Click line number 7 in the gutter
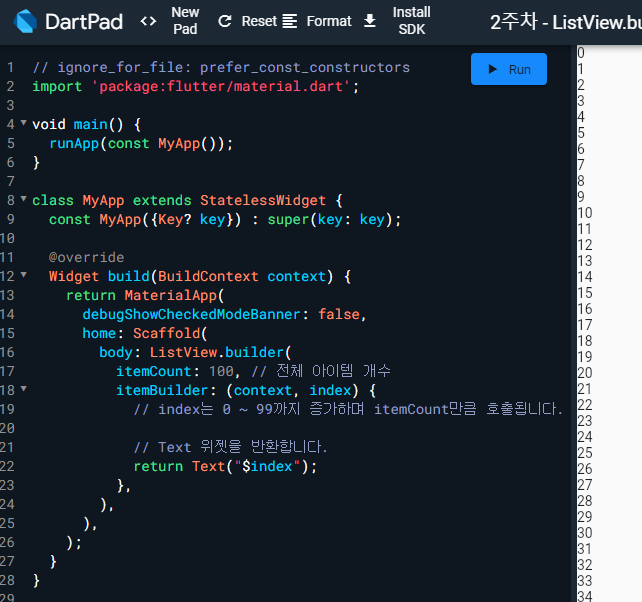Screen dimensions: 642x602 pyautogui.click(x=11, y=181)
